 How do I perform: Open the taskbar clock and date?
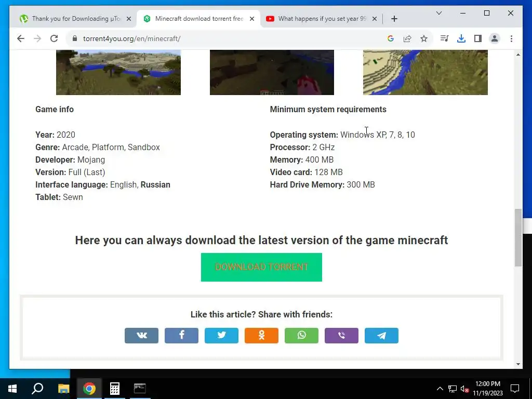click(x=487, y=389)
